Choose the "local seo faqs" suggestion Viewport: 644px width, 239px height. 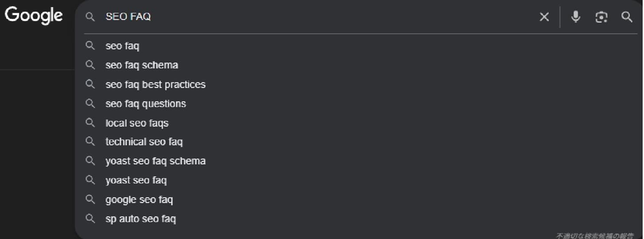tap(137, 123)
